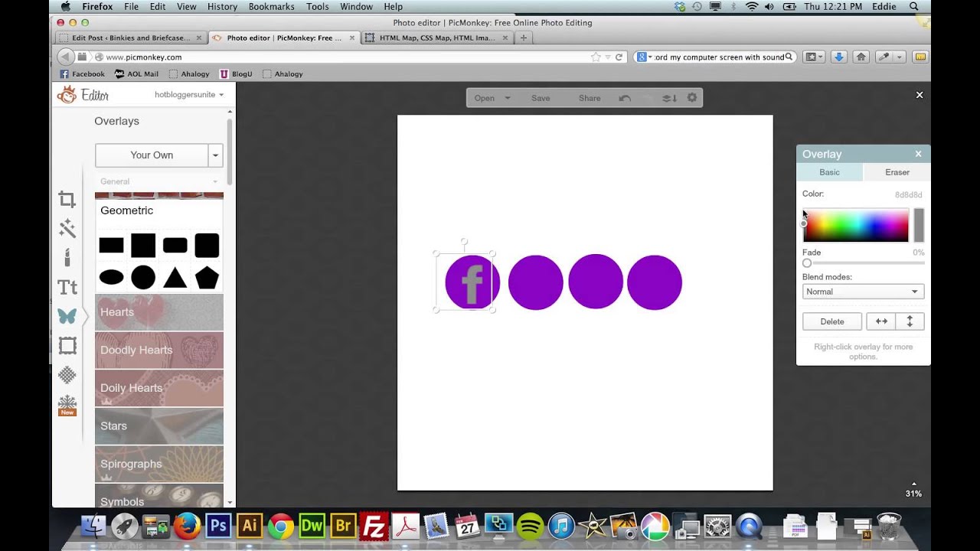The height and width of the screenshot is (551, 980).
Task: Open the Blend modes dropdown
Action: pos(863,292)
